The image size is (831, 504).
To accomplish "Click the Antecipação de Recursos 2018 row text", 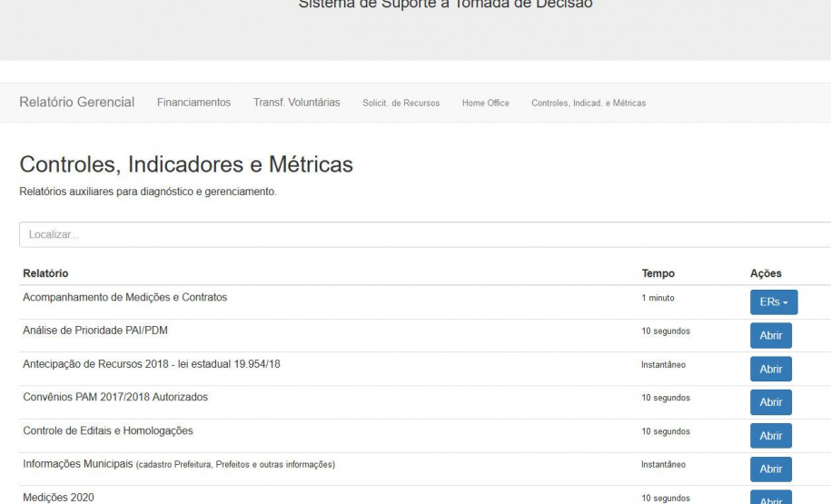I will click(152, 364).
